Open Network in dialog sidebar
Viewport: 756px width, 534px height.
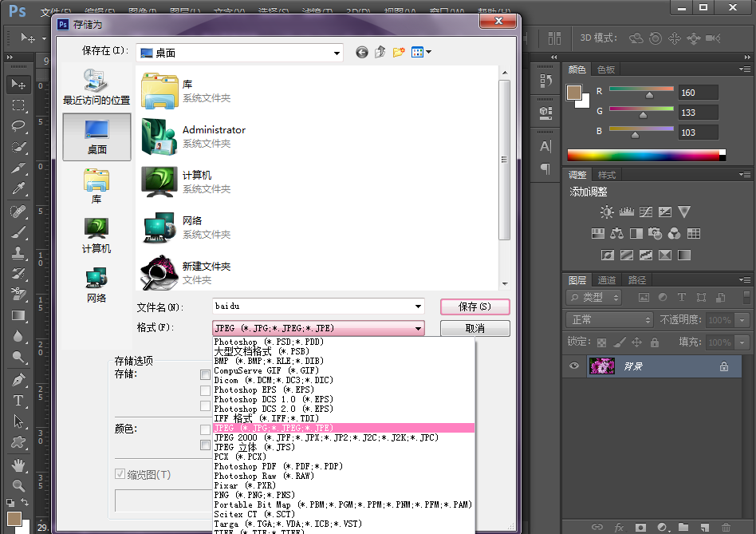coord(96,285)
